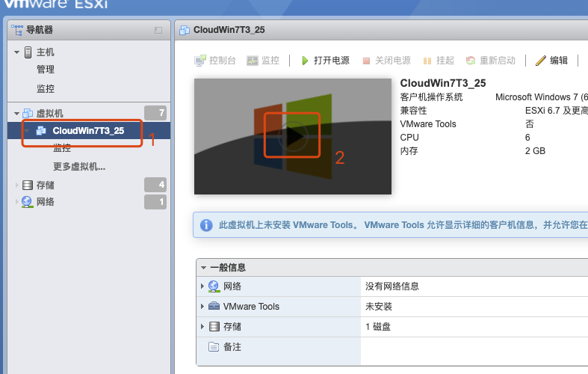Click 存储 label in navigator
This screenshot has width=588, height=374.
45,185
